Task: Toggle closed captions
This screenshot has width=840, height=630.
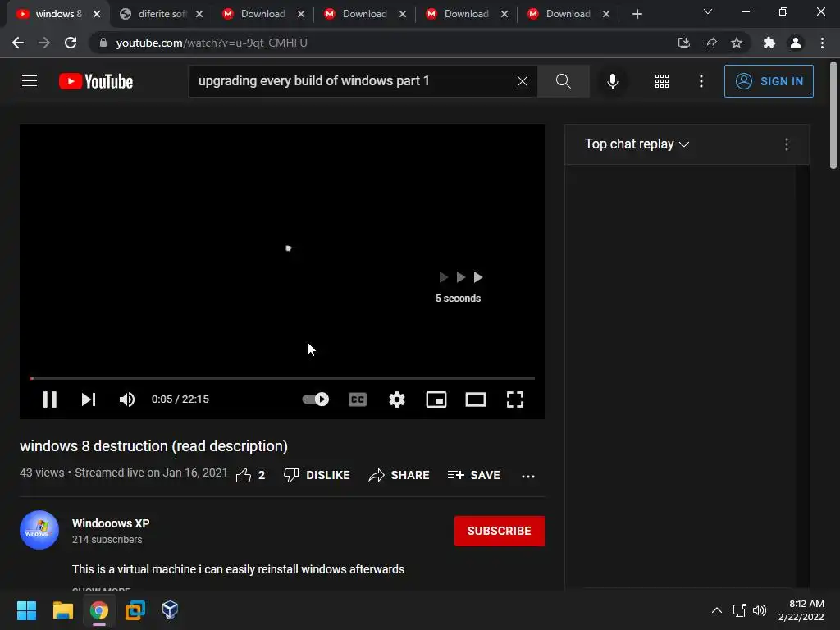Action: [x=358, y=399]
